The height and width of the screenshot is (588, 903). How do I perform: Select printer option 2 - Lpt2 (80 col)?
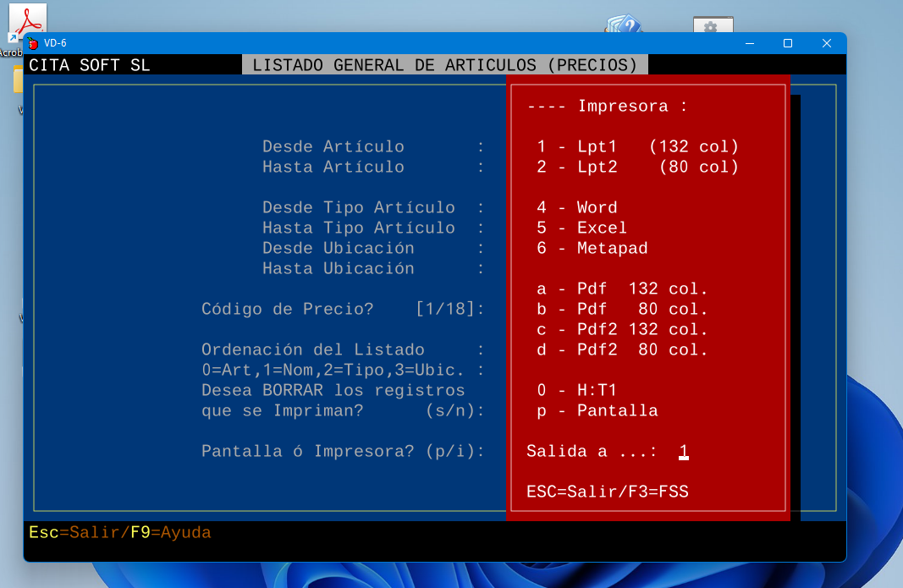[637, 167]
